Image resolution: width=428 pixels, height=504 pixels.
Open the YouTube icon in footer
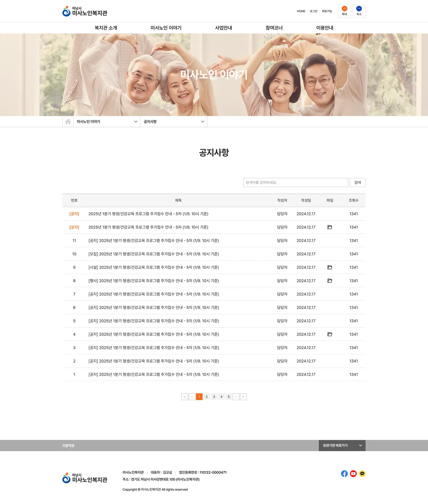353,474
